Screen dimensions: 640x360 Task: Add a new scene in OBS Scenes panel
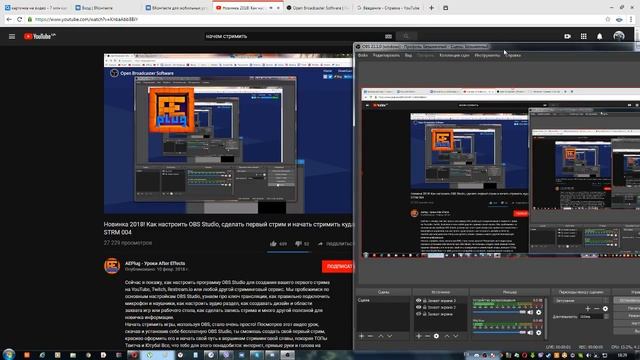click(361, 336)
